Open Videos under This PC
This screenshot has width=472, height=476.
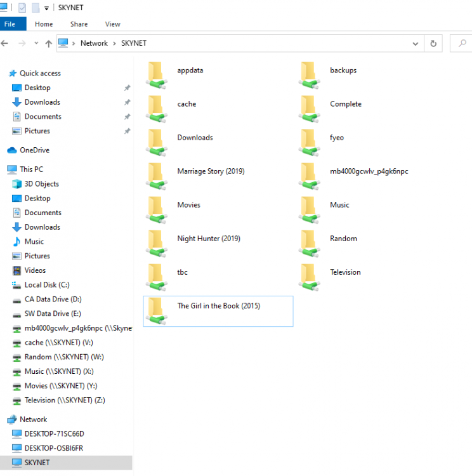(x=35, y=270)
